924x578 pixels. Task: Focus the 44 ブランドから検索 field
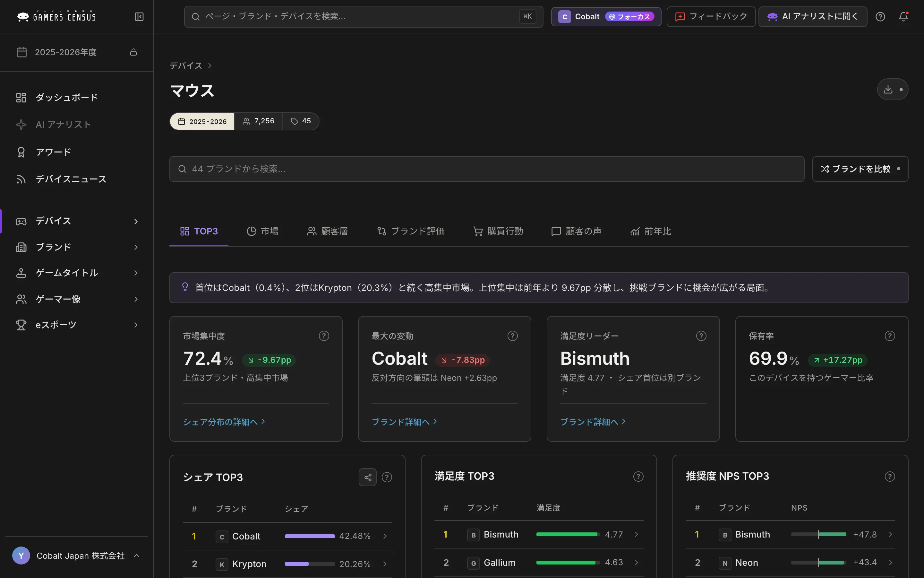[x=487, y=169]
